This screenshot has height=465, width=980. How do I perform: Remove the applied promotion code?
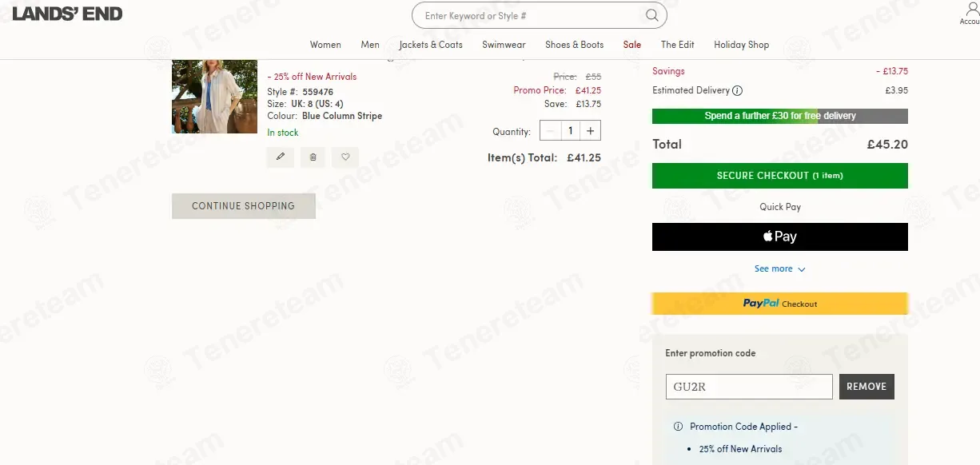coord(866,387)
